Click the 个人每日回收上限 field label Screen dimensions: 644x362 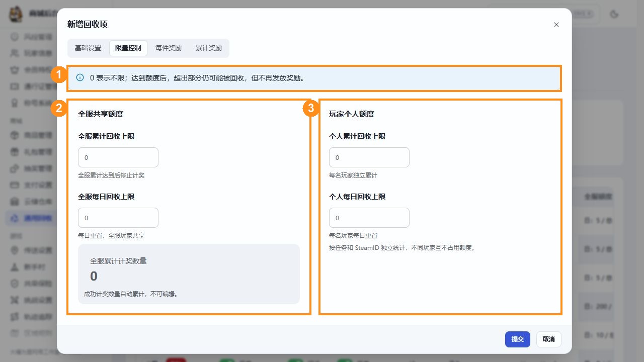[357, 197]
